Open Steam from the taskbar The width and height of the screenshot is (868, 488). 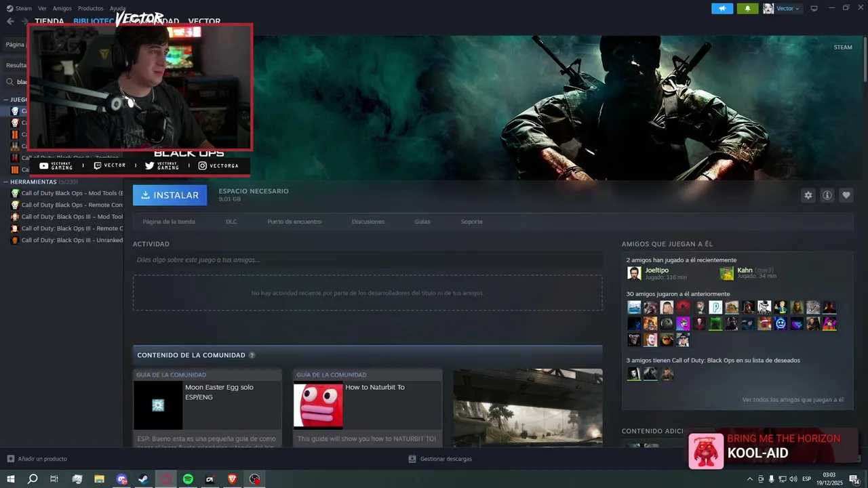click(x=144, y=479)
